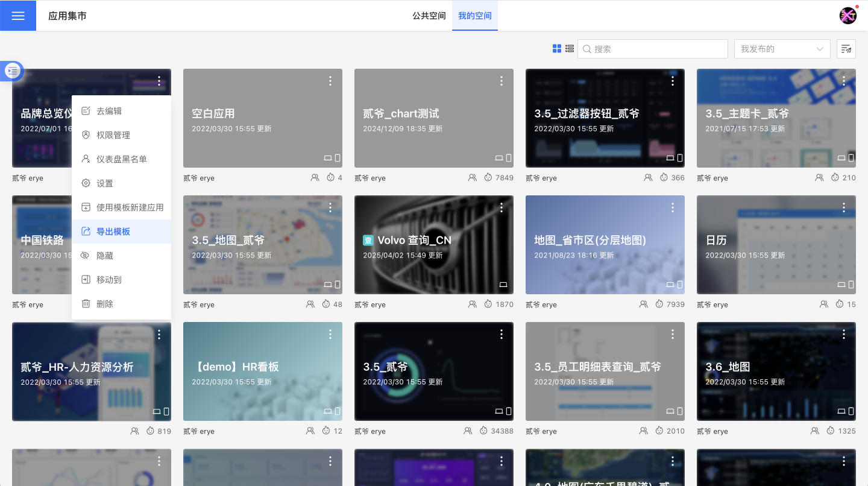
Task: Click the sort order icon button
Action: [x=846, y=49]
